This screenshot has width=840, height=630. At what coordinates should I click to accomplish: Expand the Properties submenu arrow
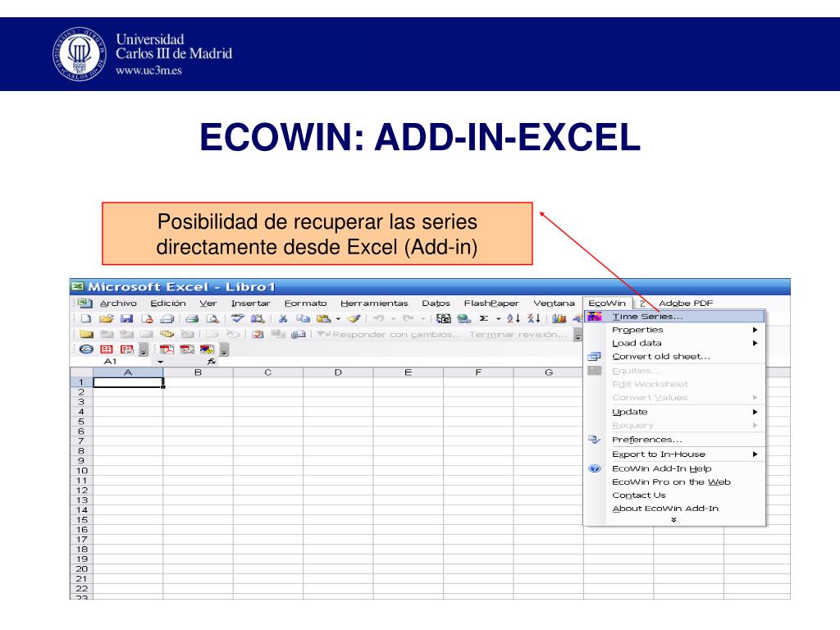coord(755,330)
